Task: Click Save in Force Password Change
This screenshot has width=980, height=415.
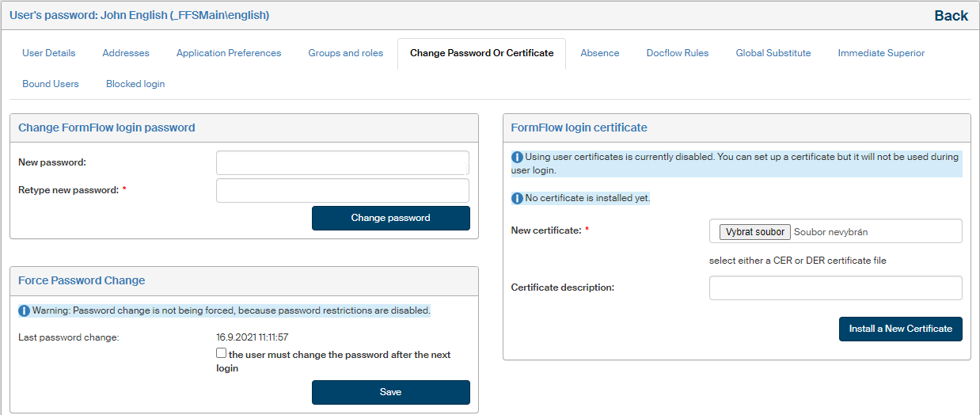Action: click(x=391, y=392)
